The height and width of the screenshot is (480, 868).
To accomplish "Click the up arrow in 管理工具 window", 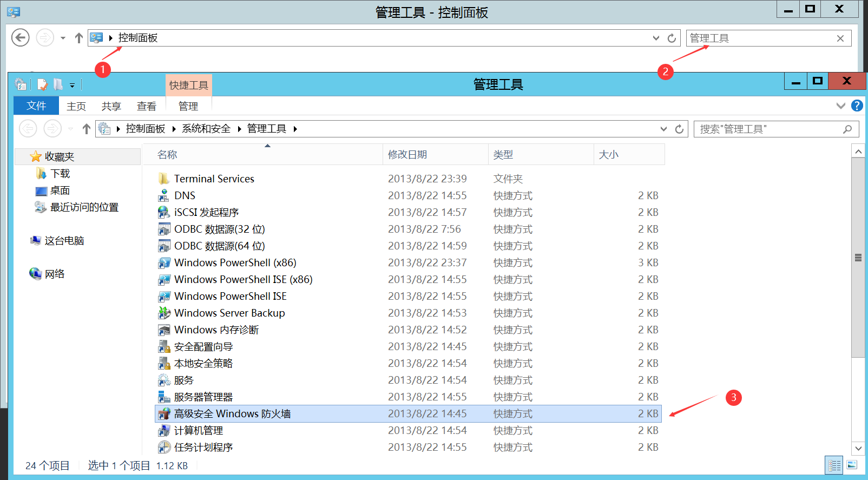I will click(x=87, y=129).
